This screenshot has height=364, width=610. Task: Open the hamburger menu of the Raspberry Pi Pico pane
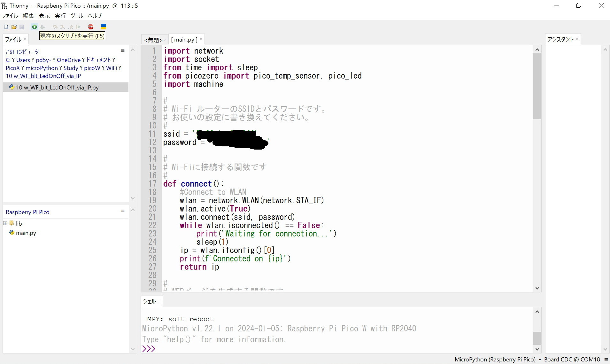tap(123, 211)
